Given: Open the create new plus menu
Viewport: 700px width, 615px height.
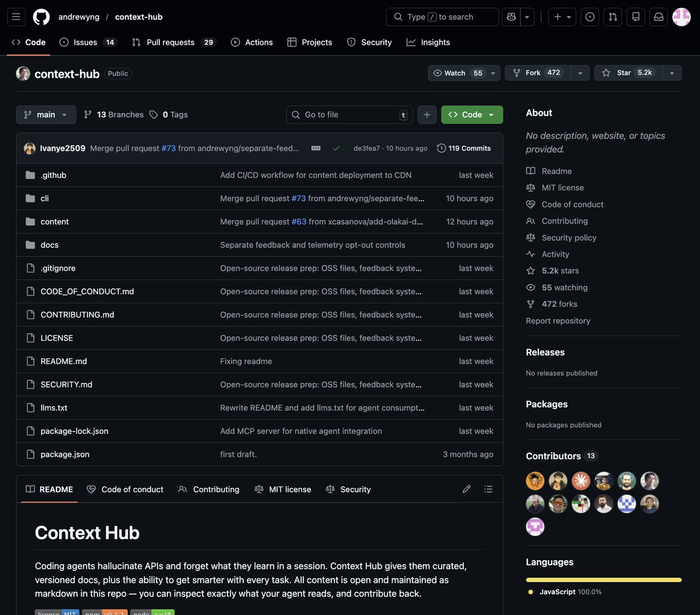Looking at the screenshot, I should coord(563,17).
